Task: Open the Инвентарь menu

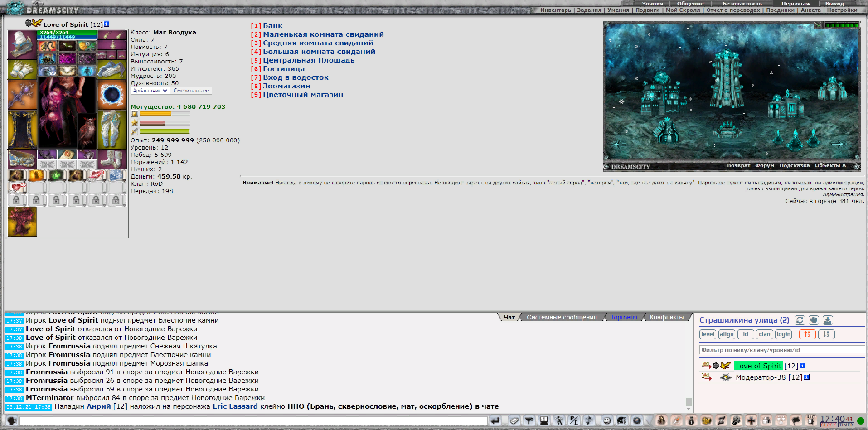Action: point(555,10)
